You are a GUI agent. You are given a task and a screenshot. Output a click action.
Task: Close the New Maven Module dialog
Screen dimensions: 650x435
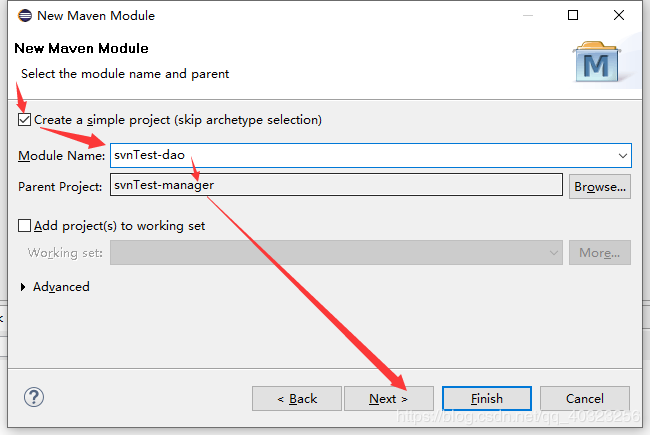coord(619,16)
